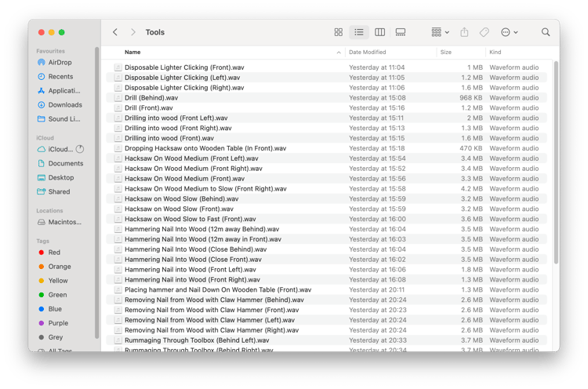This screenshot has height=389, width=588.
Task: Select Drill (Behind).wav file
Action: point(326,98)
